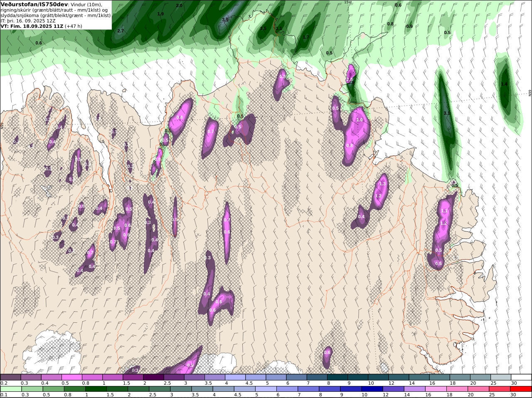Click the valid time 'VT: Fim. 18.09.2025 11Z'
532x398 pixels.
click(x=32, y=26)
